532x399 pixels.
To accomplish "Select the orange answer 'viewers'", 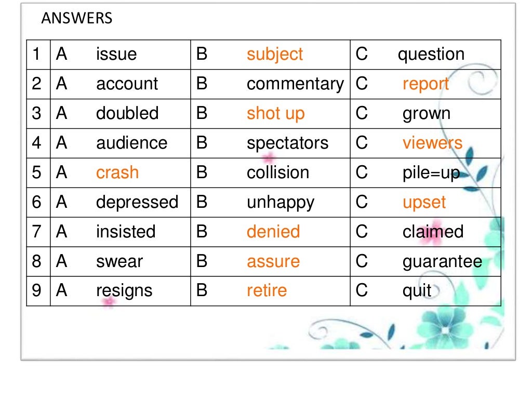I will point(432,143).
